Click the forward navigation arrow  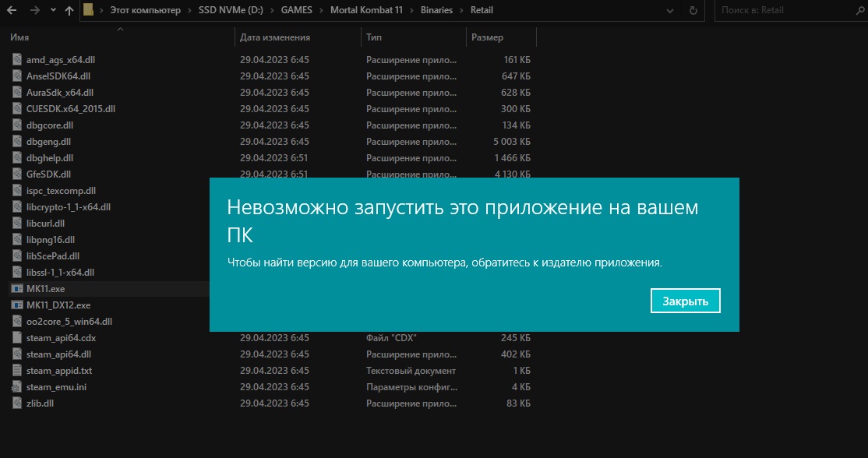click(x=34, y=11)
